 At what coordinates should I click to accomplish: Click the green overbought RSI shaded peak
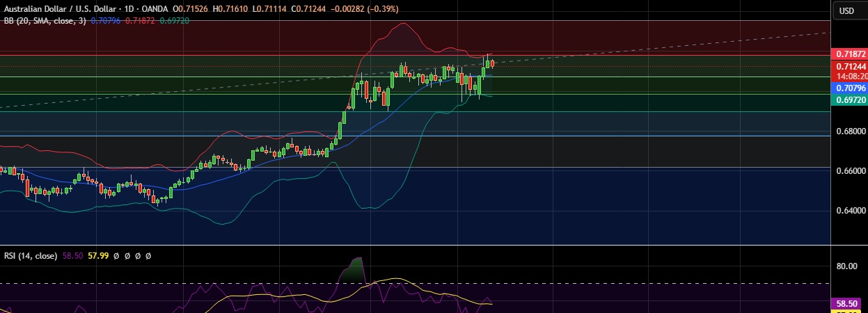(356, 270)
